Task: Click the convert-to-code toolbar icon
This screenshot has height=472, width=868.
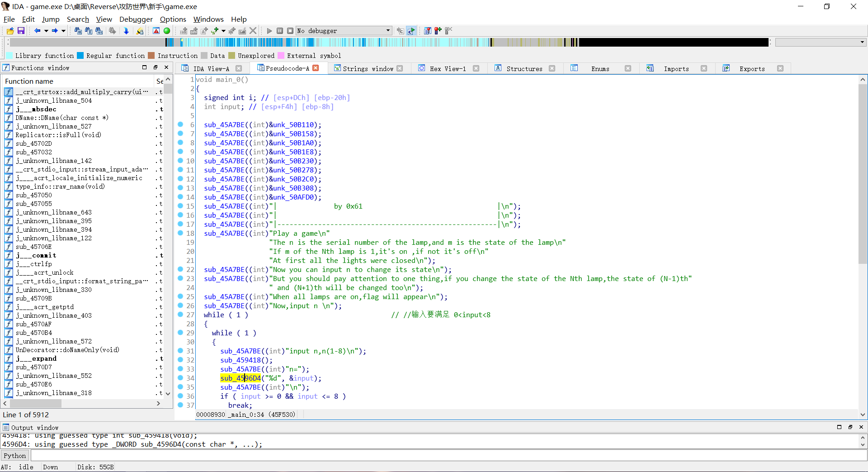Action: 184,31
